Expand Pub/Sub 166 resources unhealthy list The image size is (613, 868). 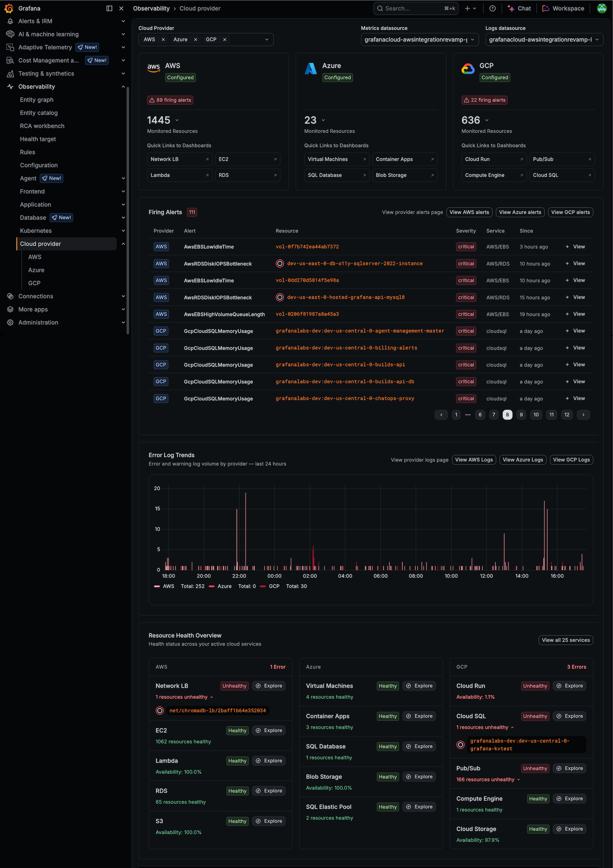click(488, 780)
